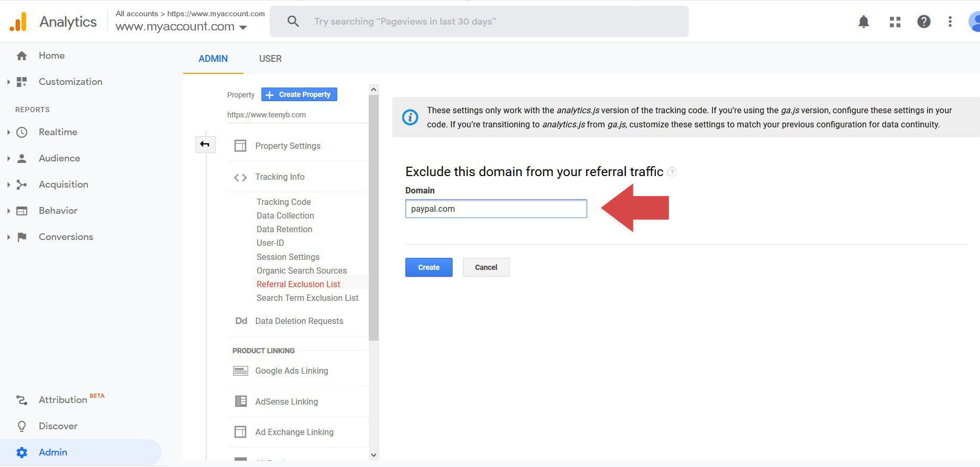Expand the Audience reports arrow
The image size is (980, 467).
8,158
